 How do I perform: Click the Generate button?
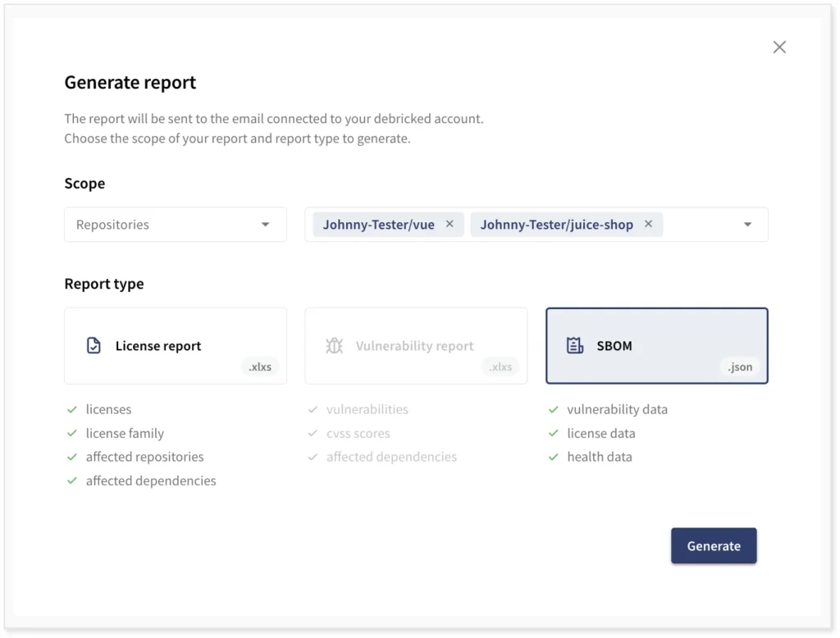tap(714, 546)
